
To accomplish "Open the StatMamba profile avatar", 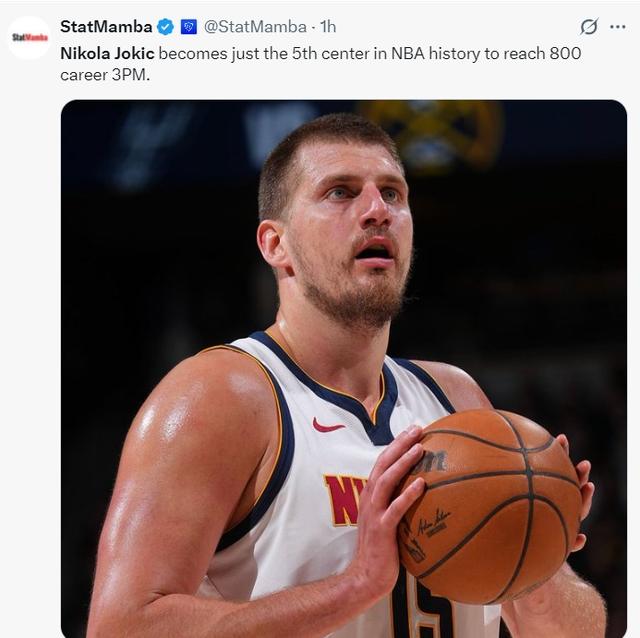I will [30, 37].
